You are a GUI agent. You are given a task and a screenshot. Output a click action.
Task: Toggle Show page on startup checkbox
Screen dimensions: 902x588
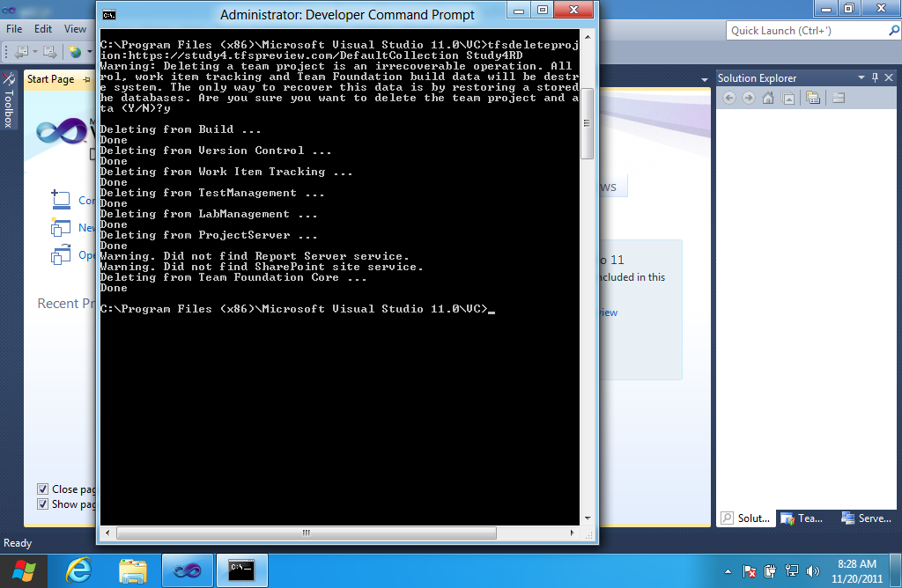coord(42,504)
